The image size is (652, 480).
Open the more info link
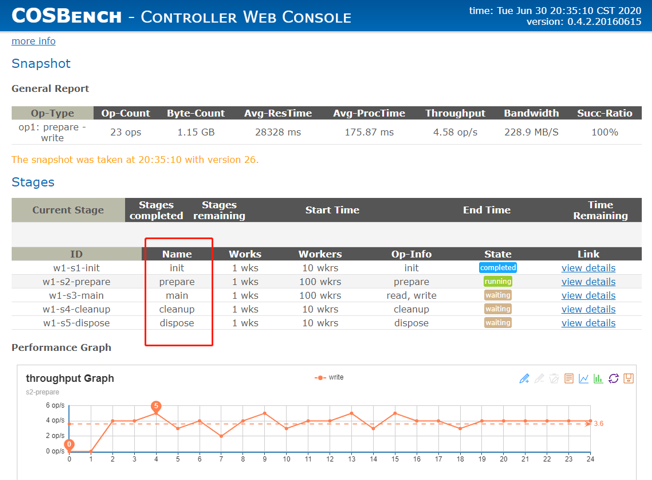coord(33,41)
